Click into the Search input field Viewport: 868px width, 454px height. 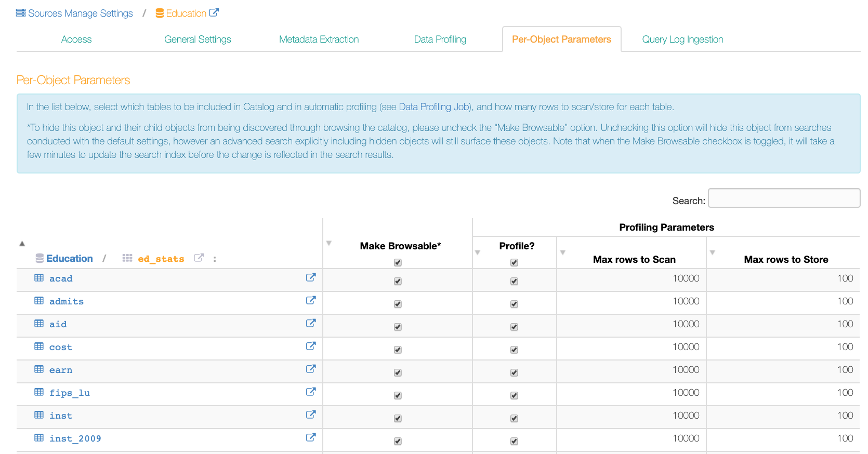[784, 198]
